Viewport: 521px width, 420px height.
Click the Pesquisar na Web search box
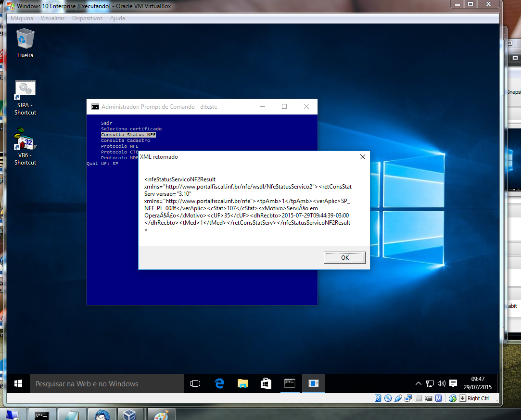click(107, 383)
